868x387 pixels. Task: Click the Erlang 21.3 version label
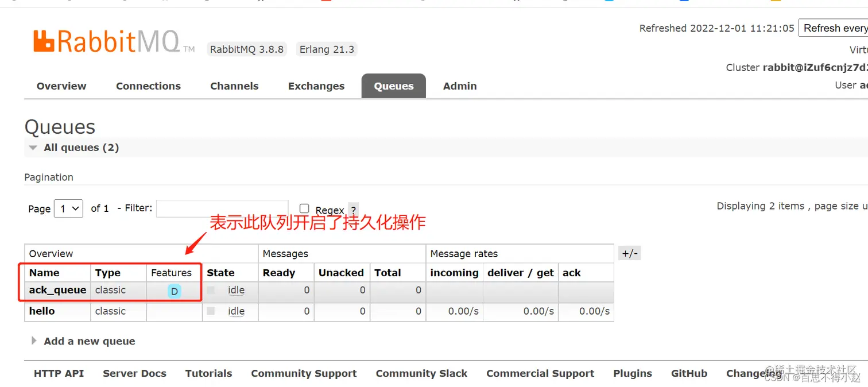click(327, 49)
